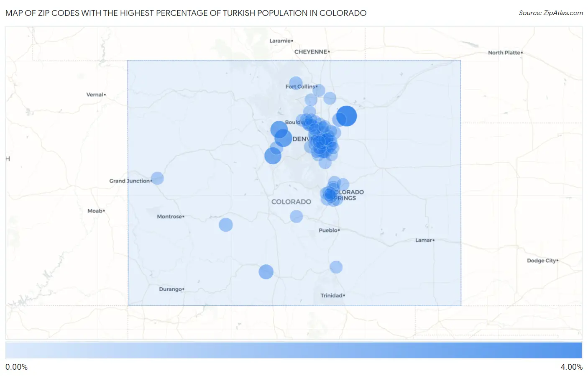
Task: Click the COLORADO state label
Action: click(291, 202)
